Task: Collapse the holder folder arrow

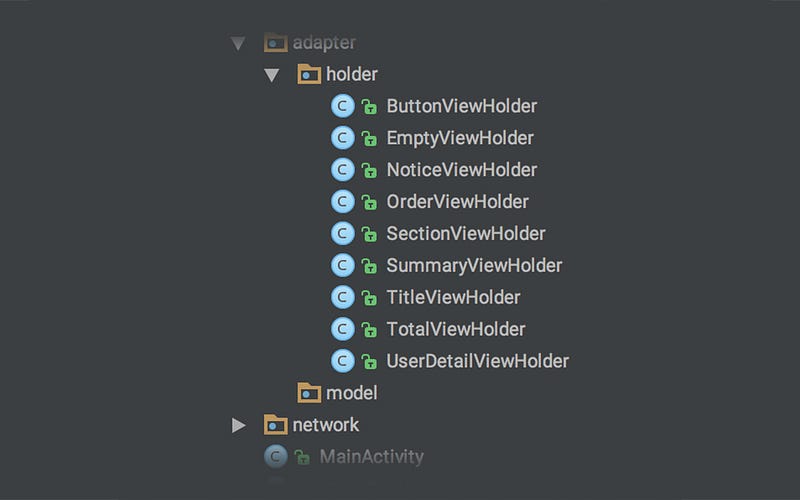Action: click(271, 75)
